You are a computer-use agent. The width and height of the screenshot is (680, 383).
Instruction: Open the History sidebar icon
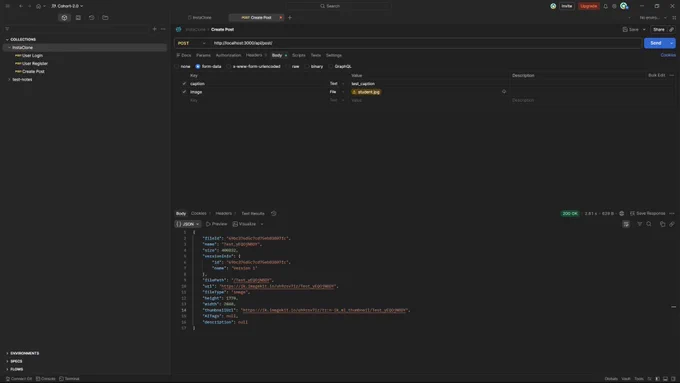[x=92, y=18]
